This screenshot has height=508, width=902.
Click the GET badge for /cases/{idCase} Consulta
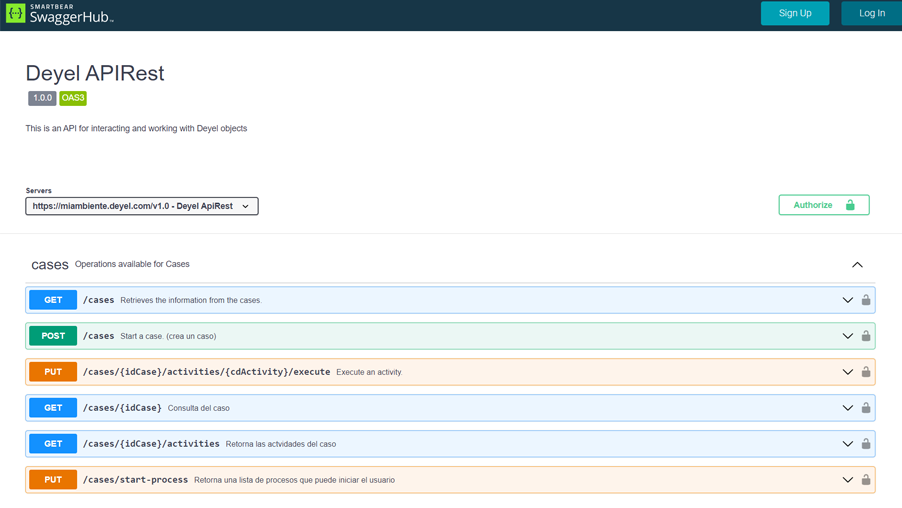(53, 408)
